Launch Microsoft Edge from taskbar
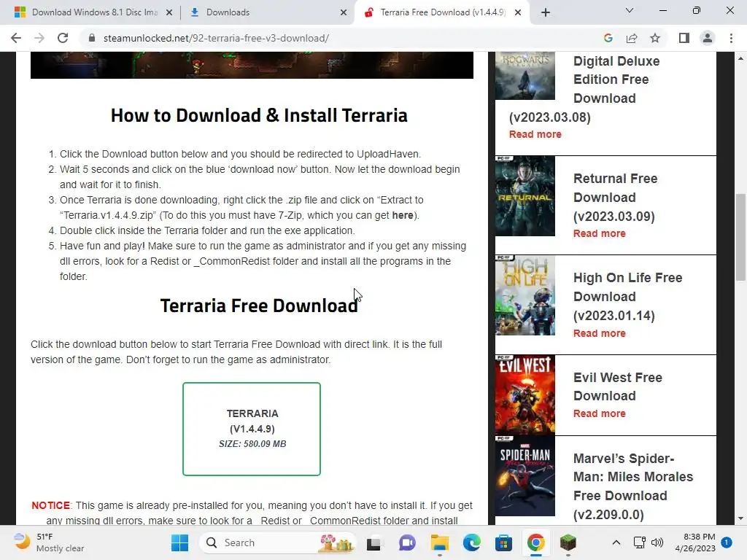This screenshot has height=560, width=747. click(472, 542)
